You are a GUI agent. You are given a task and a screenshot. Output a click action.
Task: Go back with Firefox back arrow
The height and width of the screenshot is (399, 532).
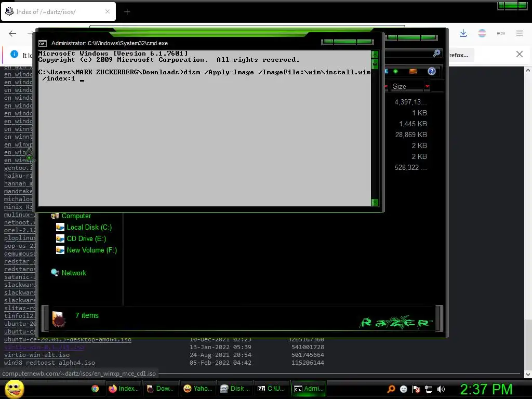[x=12, y=33]
